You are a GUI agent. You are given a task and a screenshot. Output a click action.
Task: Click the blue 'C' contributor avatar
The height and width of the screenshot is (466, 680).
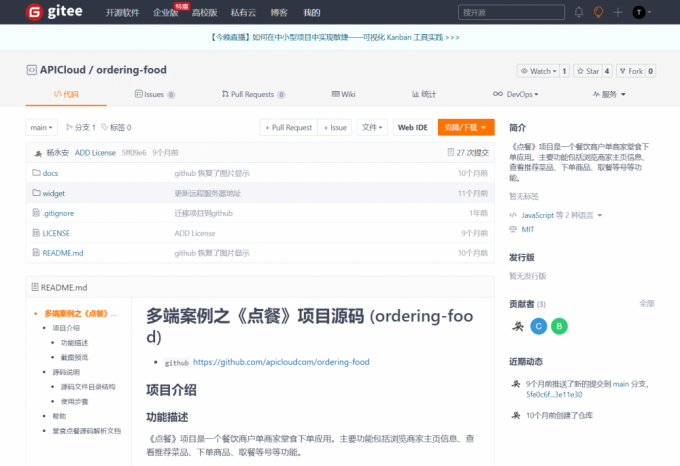coord(539,326)
